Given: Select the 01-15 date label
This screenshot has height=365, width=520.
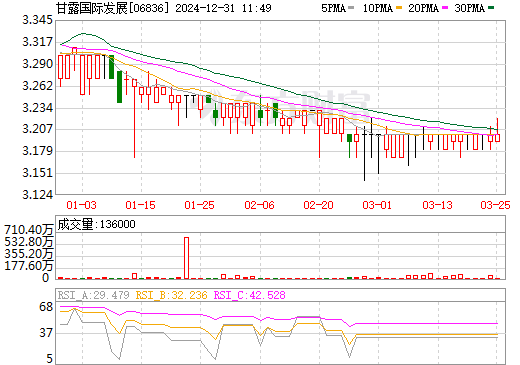Looking at the screenshot, I should [x=141, y=205].
